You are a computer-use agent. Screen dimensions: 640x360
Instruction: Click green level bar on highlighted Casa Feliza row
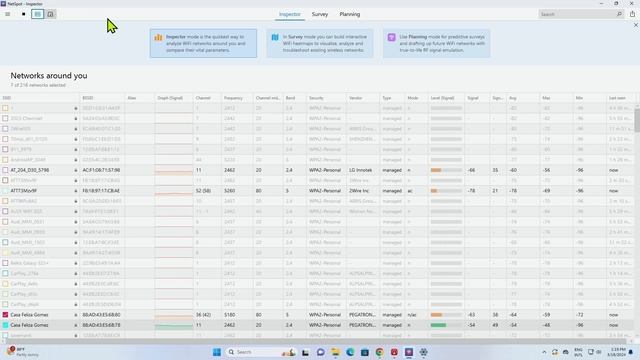click(446, 325)
